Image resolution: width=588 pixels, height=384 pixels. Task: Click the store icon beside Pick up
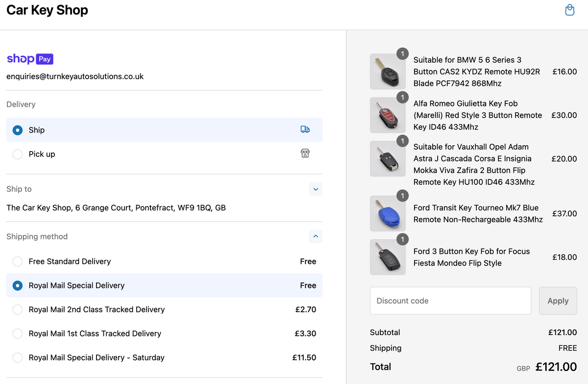click(x=305, y=154)
